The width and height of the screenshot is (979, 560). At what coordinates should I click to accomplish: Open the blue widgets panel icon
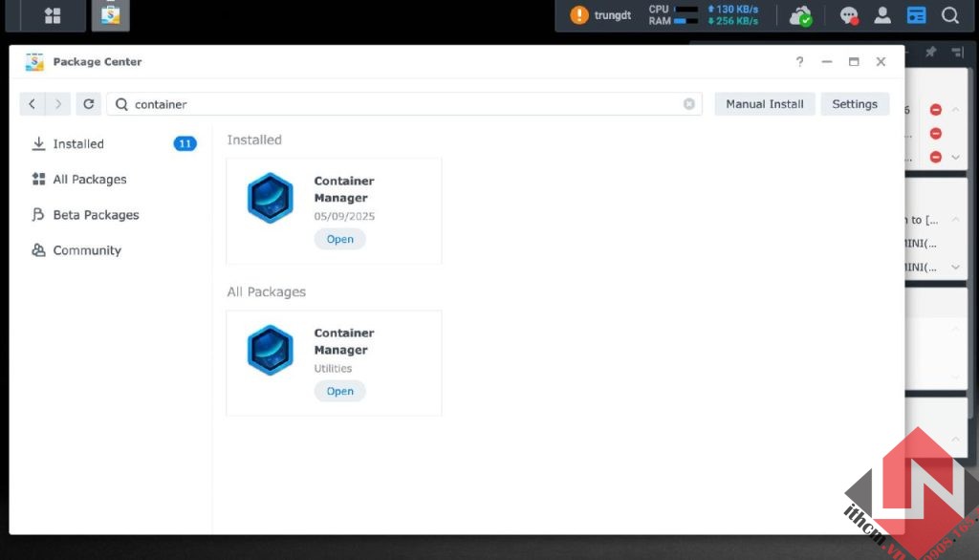click(x=916, y=15)
